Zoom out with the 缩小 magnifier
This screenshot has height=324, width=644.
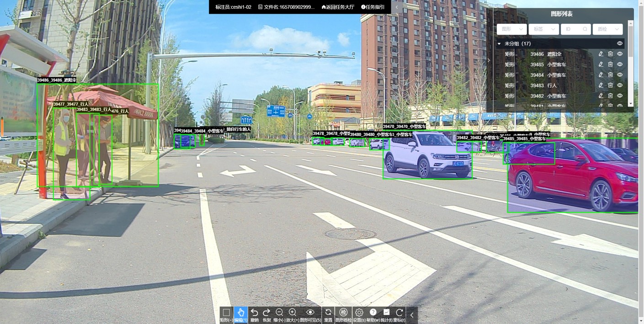(x=279, y=313)
